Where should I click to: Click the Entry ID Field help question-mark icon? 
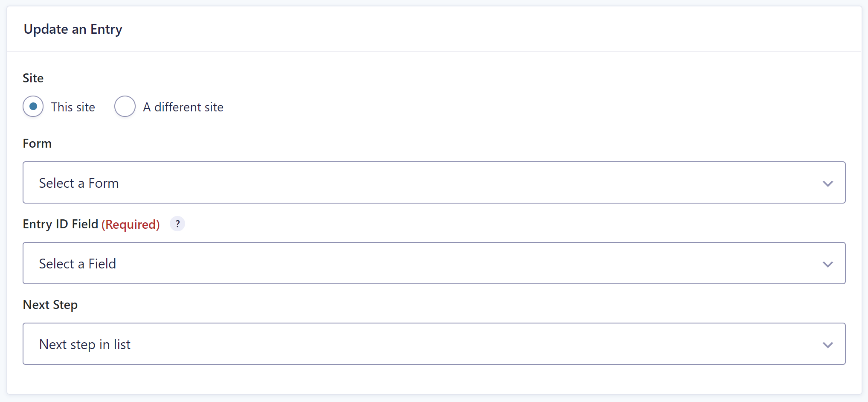(x=177, y=224)
